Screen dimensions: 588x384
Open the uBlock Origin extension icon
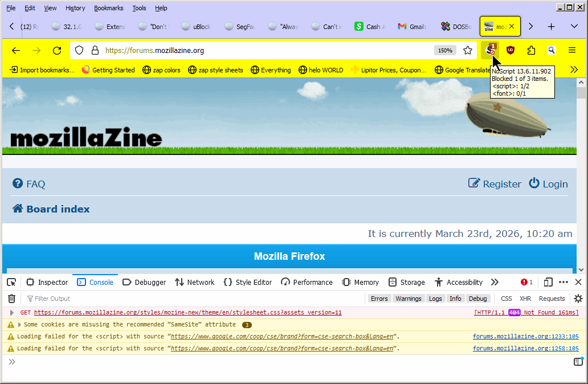(511, 50)
